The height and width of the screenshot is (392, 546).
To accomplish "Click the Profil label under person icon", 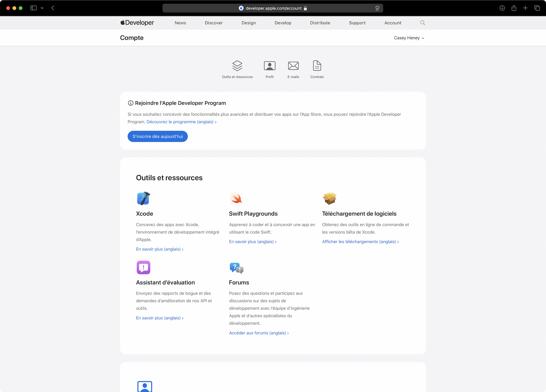I will [270, 77].
